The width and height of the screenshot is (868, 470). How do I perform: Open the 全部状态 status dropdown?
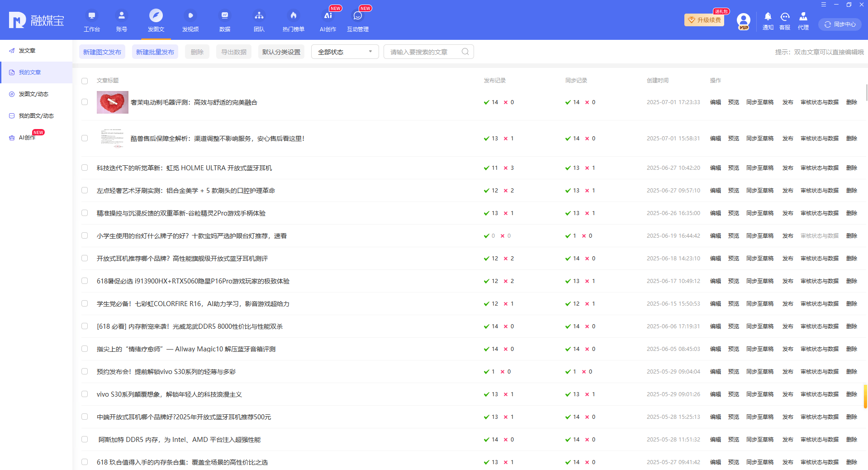345,52
